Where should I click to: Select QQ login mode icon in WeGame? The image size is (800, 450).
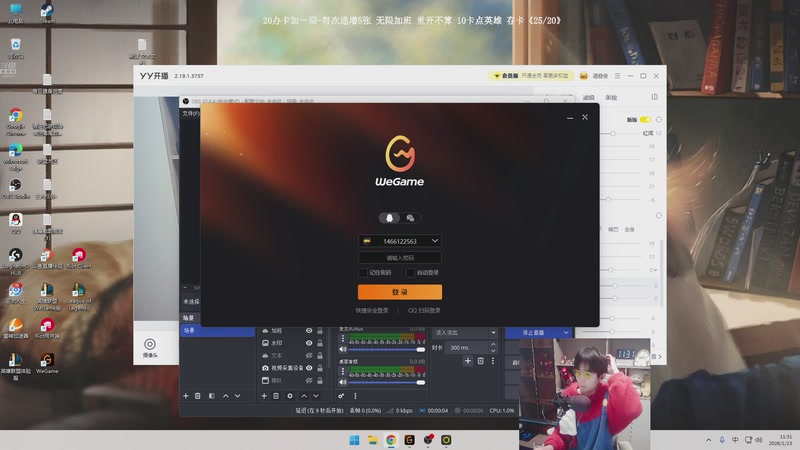[x=389, y=218]
